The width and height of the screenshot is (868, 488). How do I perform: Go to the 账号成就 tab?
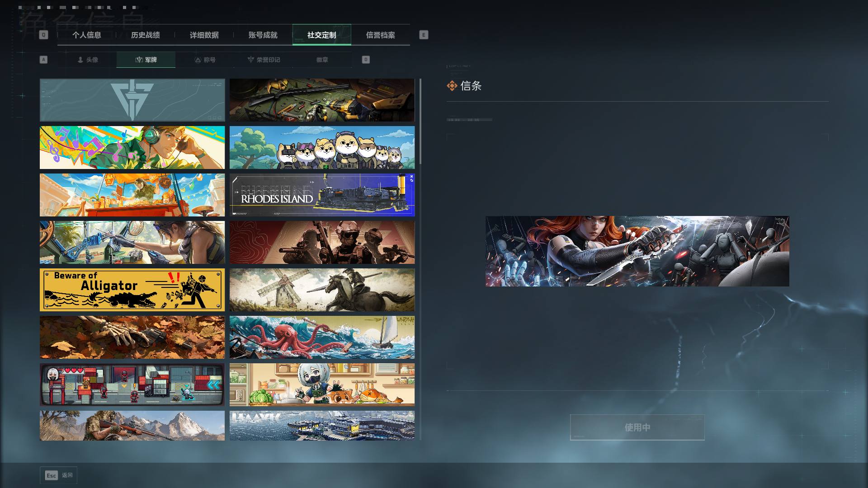263,35
